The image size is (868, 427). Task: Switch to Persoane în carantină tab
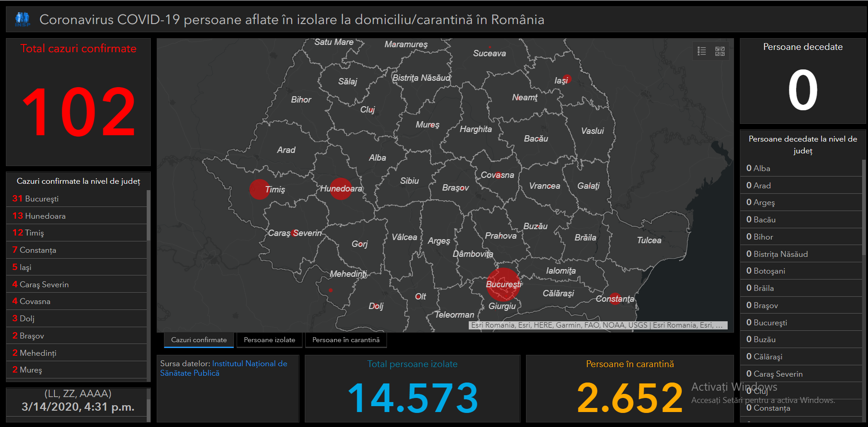pos(346,340)
